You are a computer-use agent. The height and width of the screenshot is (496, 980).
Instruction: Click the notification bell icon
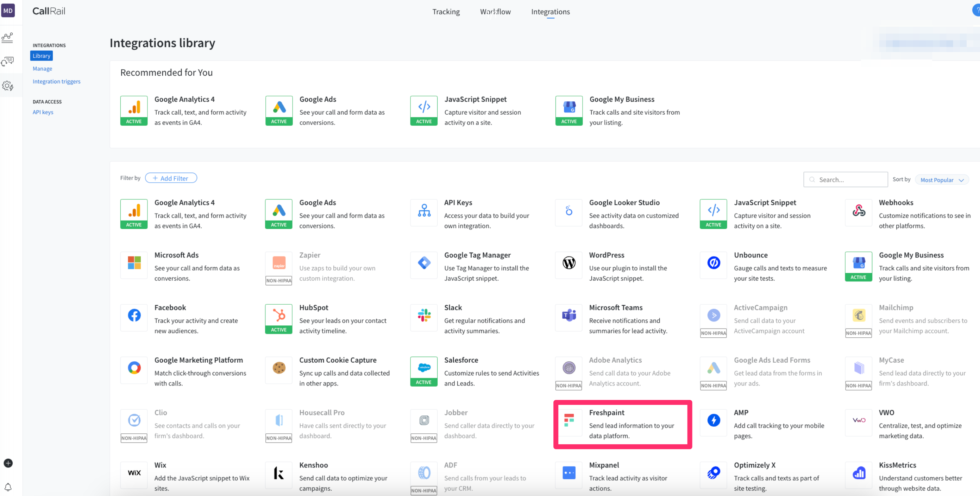click(8, 487)
